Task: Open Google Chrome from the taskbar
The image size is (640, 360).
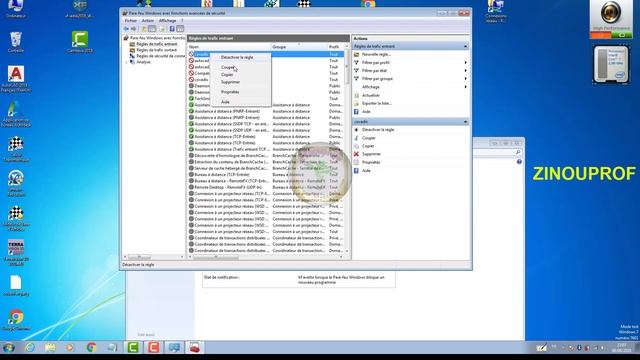Action: point(91,348)
